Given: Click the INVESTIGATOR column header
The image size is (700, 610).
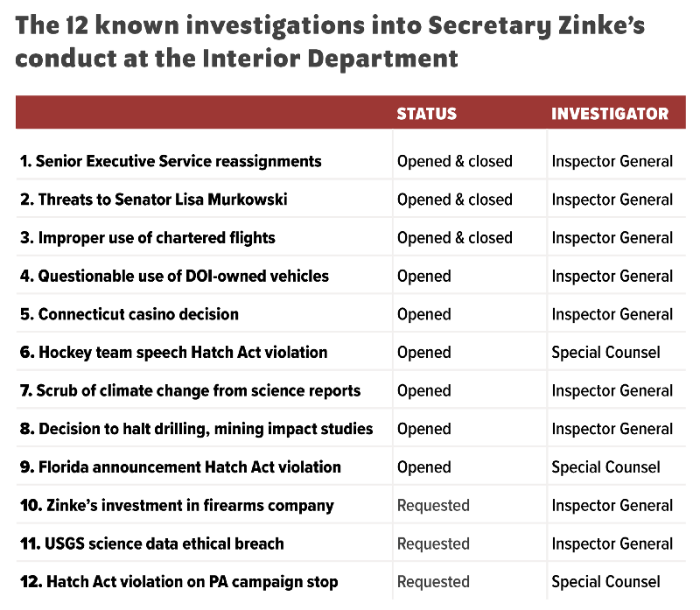Looking at the screenshot, I should coord(610,114).
